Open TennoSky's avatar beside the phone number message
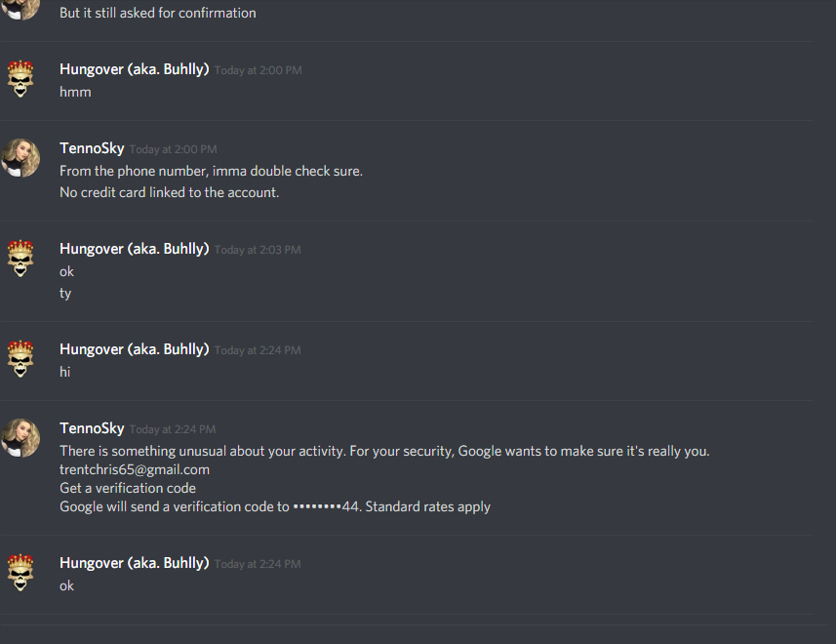Viewport: 836px width, 644px height. click(x=20, y=158)
